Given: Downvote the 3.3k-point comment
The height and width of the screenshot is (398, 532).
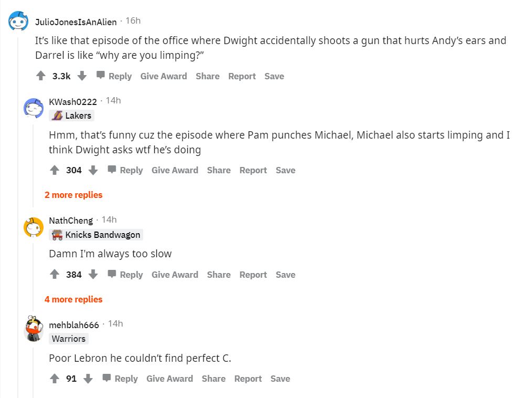Looking at the screenshot, I should (x=82, y=76).
